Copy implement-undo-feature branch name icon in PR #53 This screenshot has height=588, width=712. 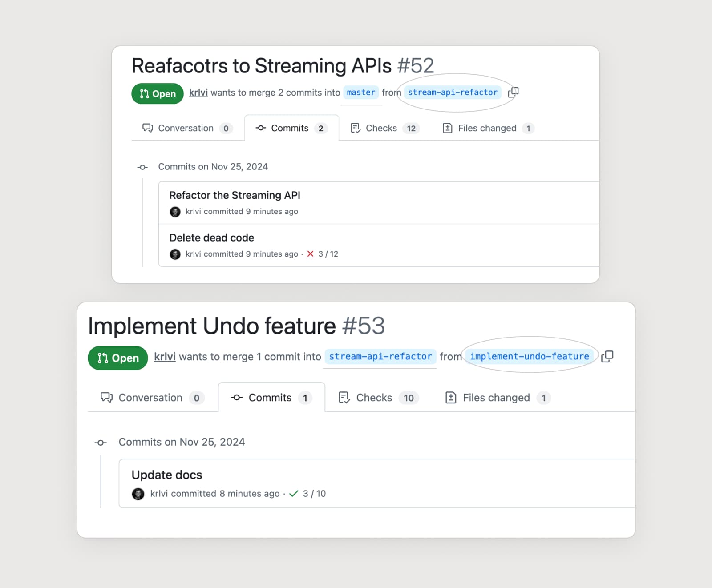pos(607,356)
